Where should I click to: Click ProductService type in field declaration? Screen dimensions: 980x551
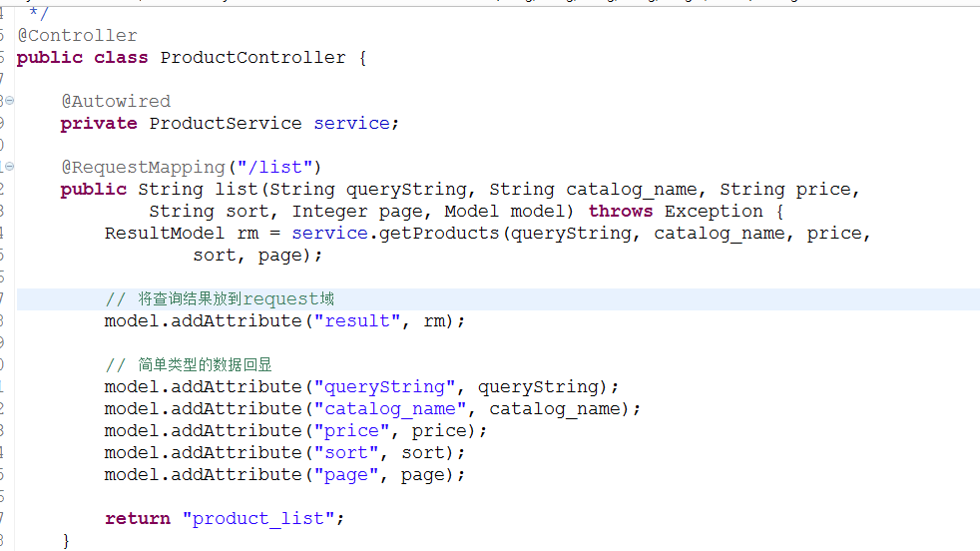(225, 123)
